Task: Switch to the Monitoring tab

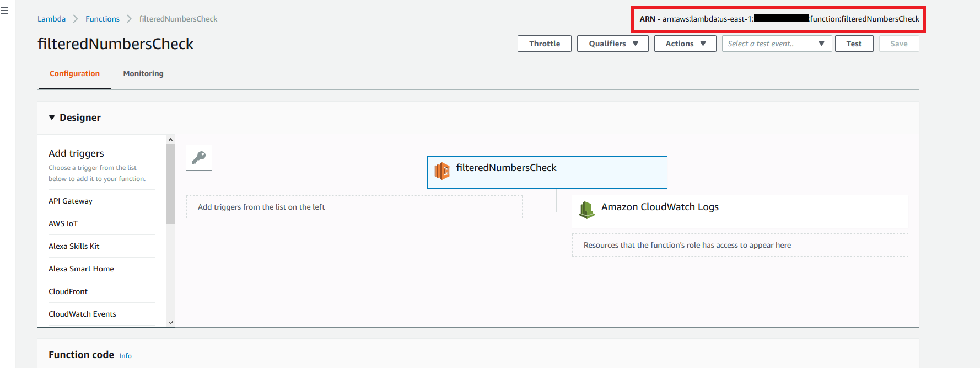Action: [143, 73]
